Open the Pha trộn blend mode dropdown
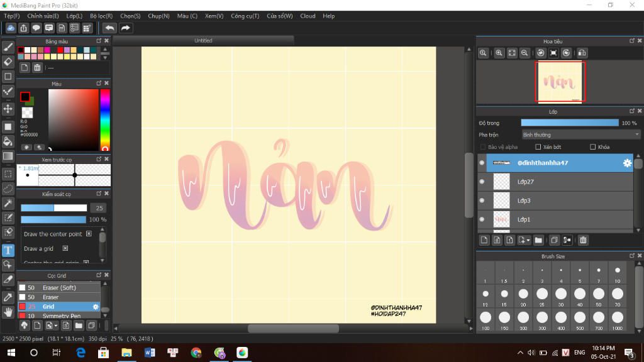The width and height of the screenshot is (644, 362). coord(580,134)
